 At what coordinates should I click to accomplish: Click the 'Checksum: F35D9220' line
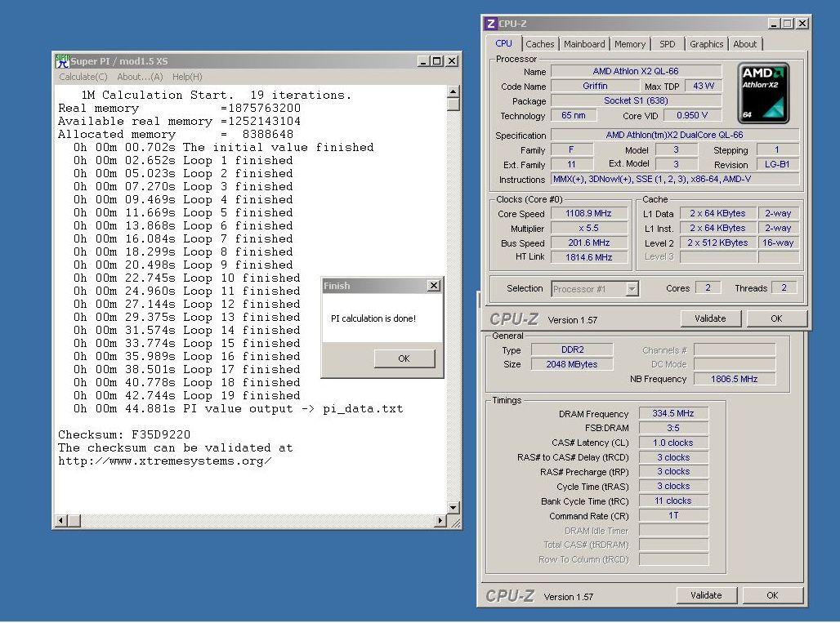coord(124,434)
